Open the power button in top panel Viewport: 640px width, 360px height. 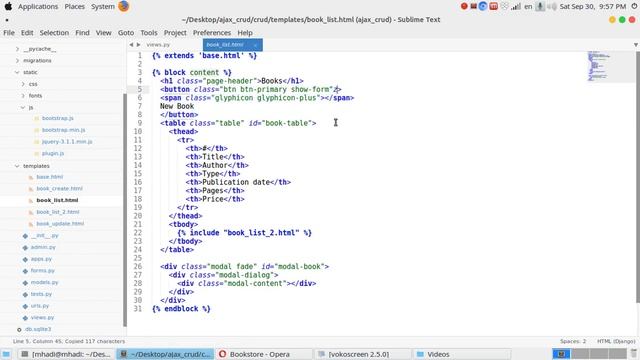[x=635, y=6]
